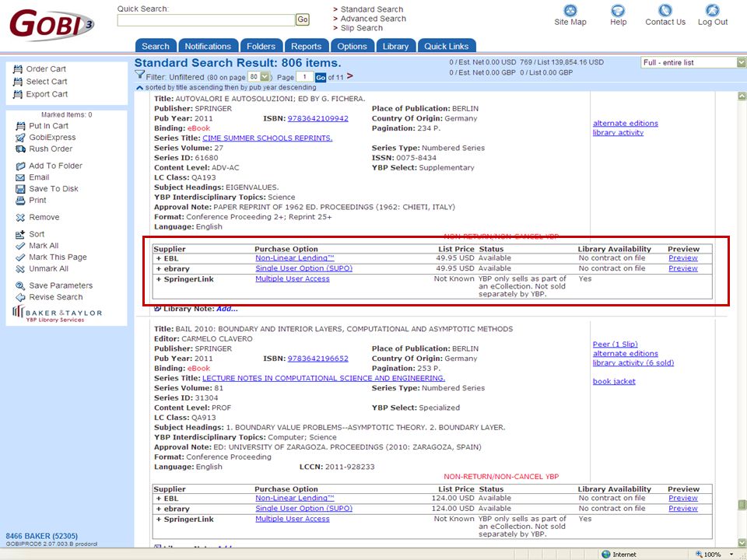Open the Select Cart icon
Image resolution: width=747 pixels, height=560 pixels.
18,82
